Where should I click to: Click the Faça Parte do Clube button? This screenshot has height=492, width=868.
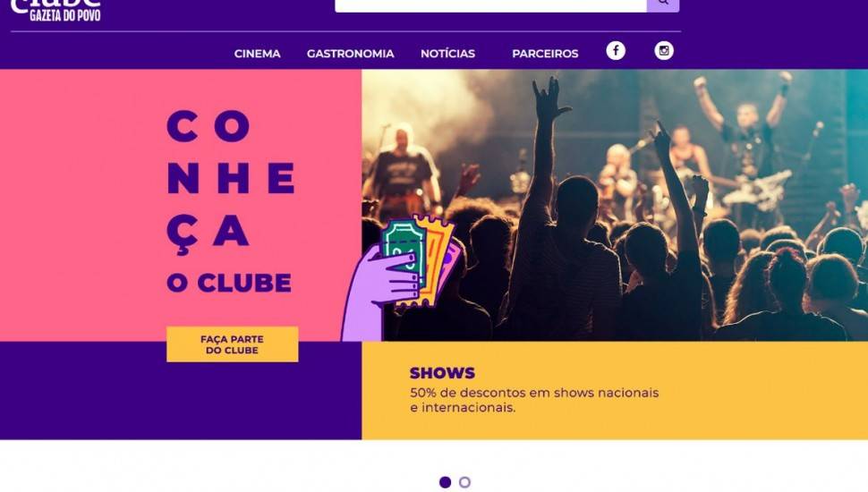pos(233,344)
